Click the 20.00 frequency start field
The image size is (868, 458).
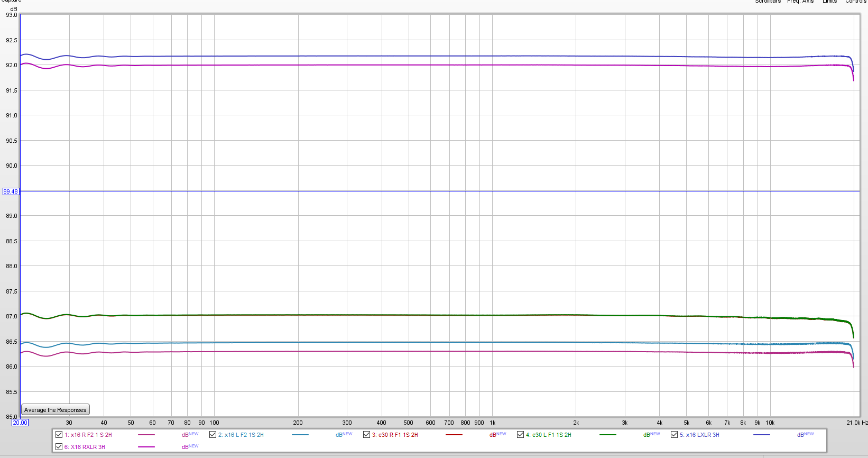point(20,423)
